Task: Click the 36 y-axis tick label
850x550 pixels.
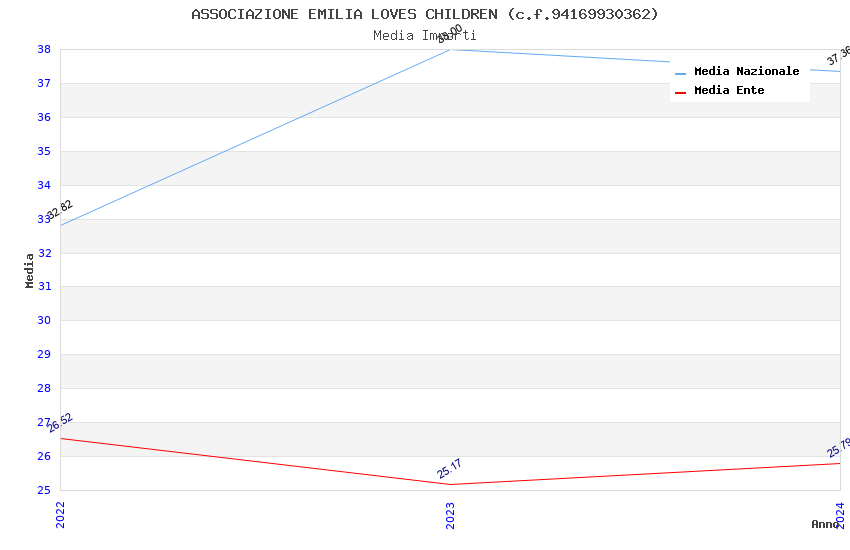Action: (44, 117)
